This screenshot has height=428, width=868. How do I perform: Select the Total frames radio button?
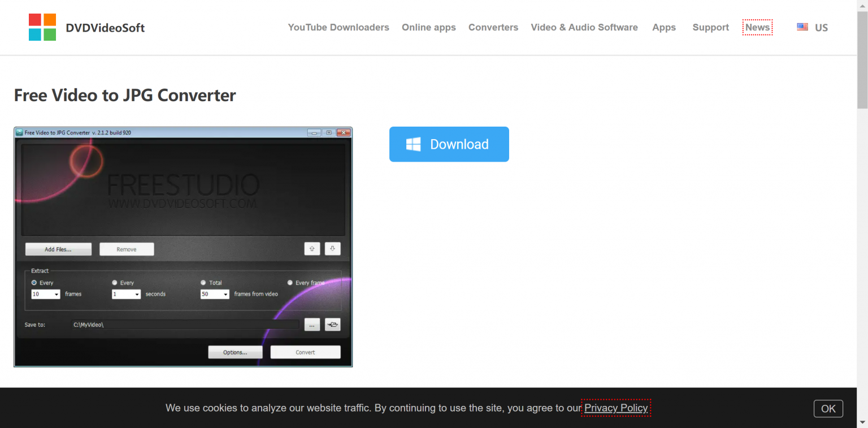203,283
